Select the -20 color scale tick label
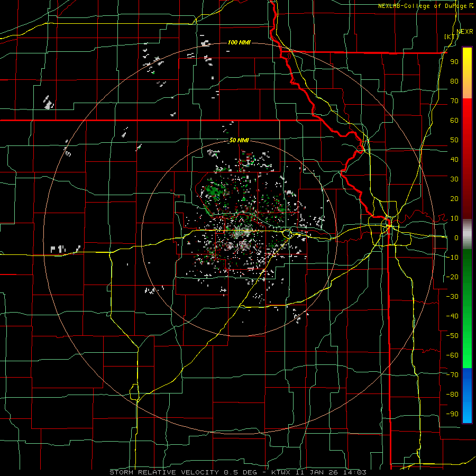Viewport: 476px width, 476px height. 452,277
